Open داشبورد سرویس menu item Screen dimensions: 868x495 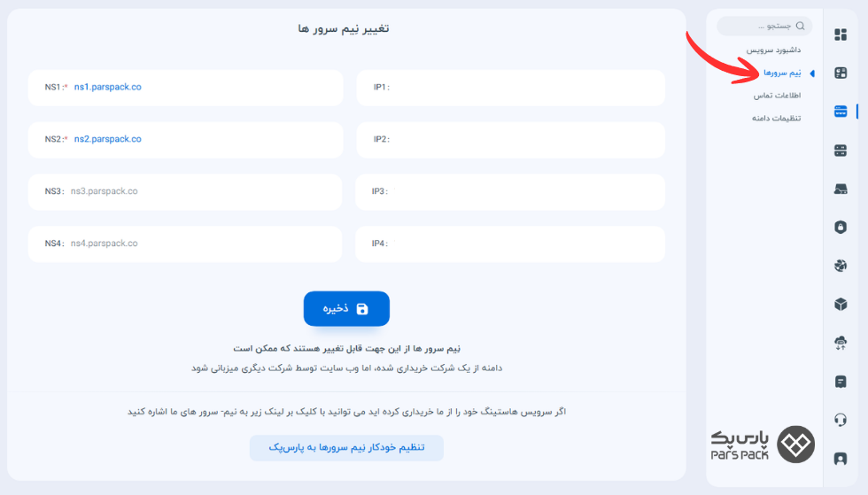pos(773,50)
